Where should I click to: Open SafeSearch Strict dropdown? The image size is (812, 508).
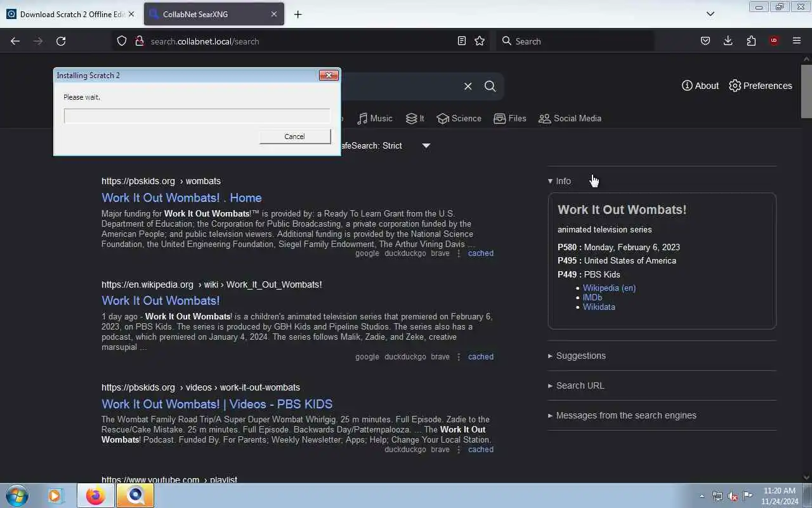386,145
